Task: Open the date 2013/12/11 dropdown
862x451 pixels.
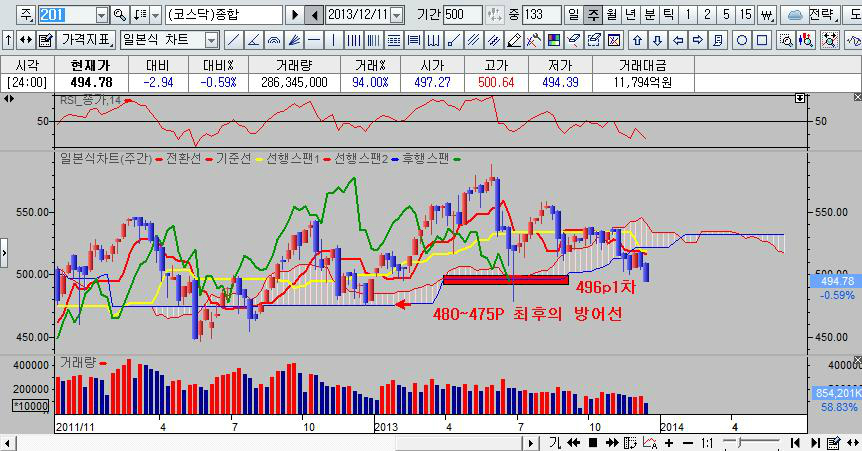Action: 397,15
